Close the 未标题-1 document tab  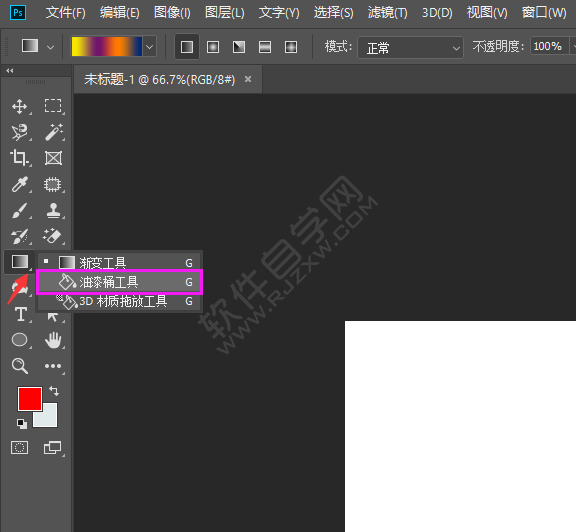248,79
